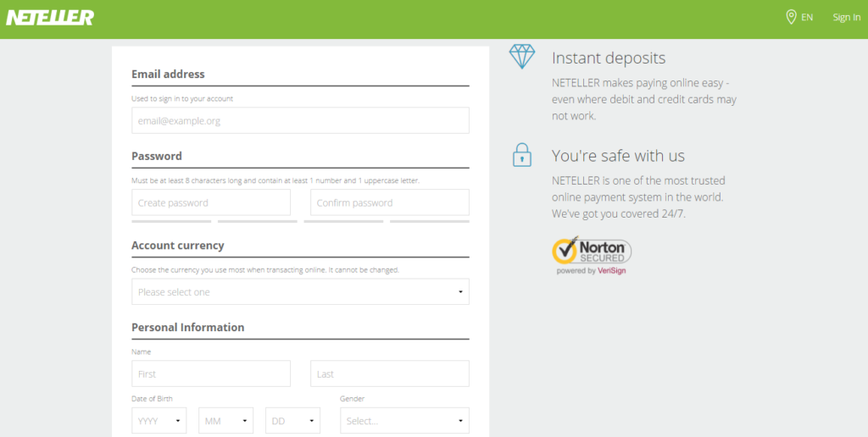Click the NETELLER logo

click(x=50, y=17)
